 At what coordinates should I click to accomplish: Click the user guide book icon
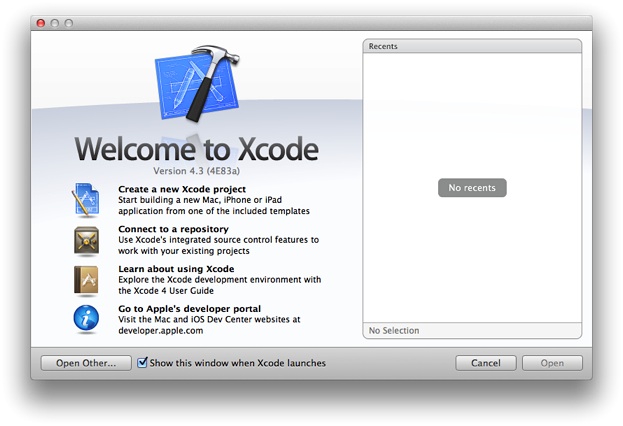pos(86,280)
